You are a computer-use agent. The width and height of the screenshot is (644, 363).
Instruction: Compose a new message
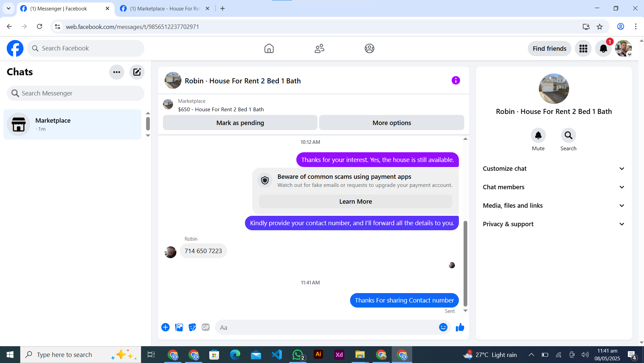[x=137, y=72]
